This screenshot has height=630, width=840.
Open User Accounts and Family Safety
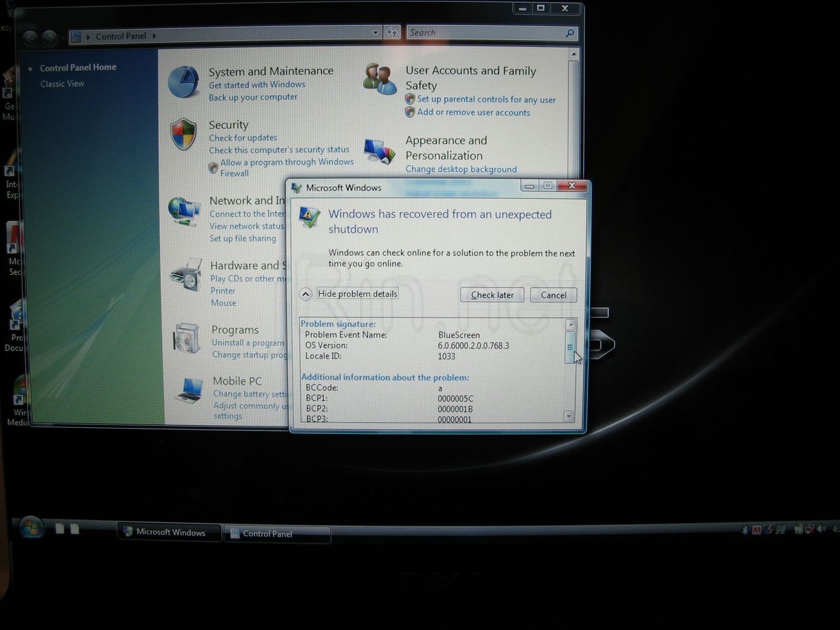pos(471,77)
